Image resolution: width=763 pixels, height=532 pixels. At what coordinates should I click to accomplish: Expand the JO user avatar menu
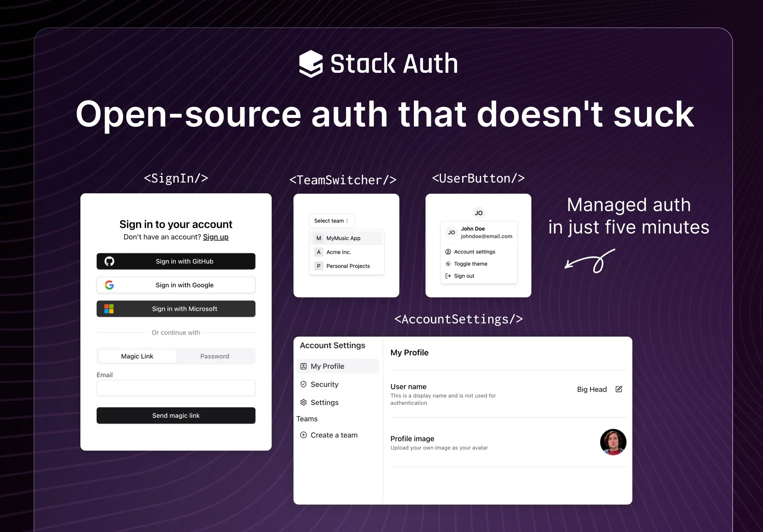(478, 213)
